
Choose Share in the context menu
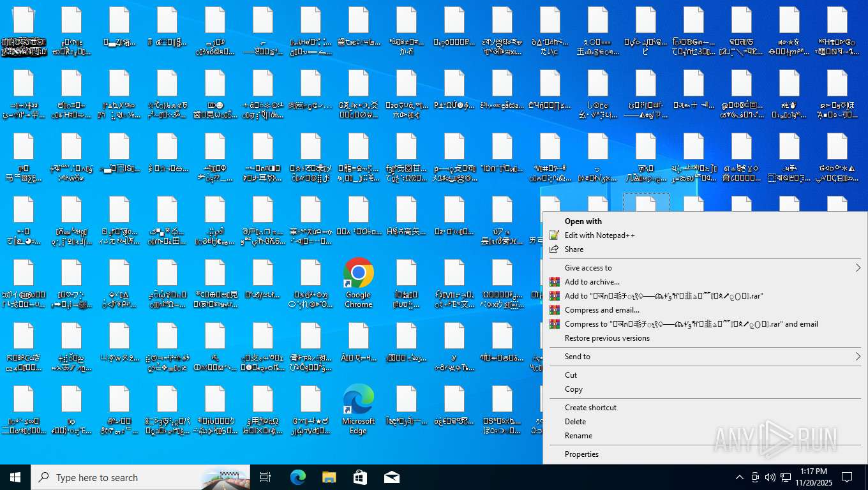click(x=705, y=249)
